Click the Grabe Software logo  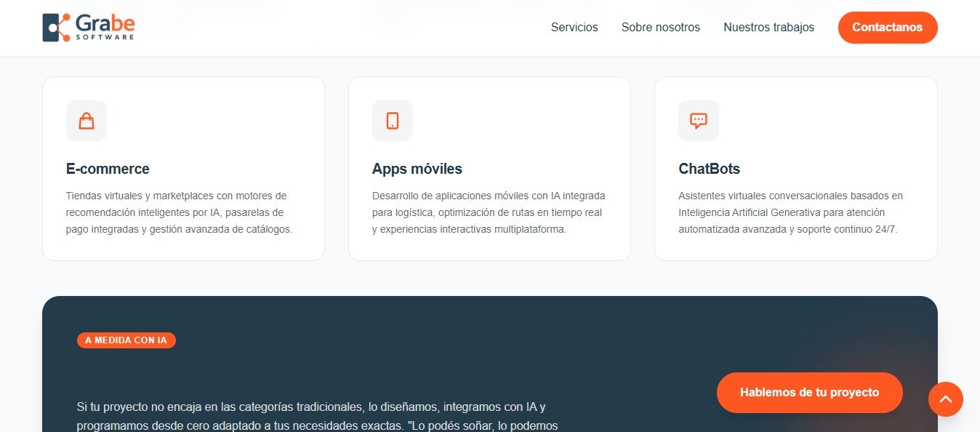point(89,28)
